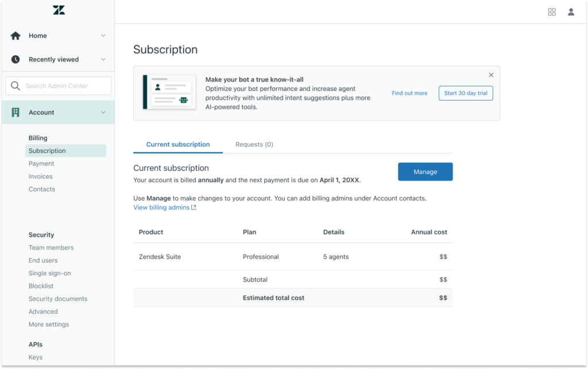The width and height of the screenshot is (588, 369).
Task: Click the Zendesk logo in the sidebar
Action: tap(58, 10)
